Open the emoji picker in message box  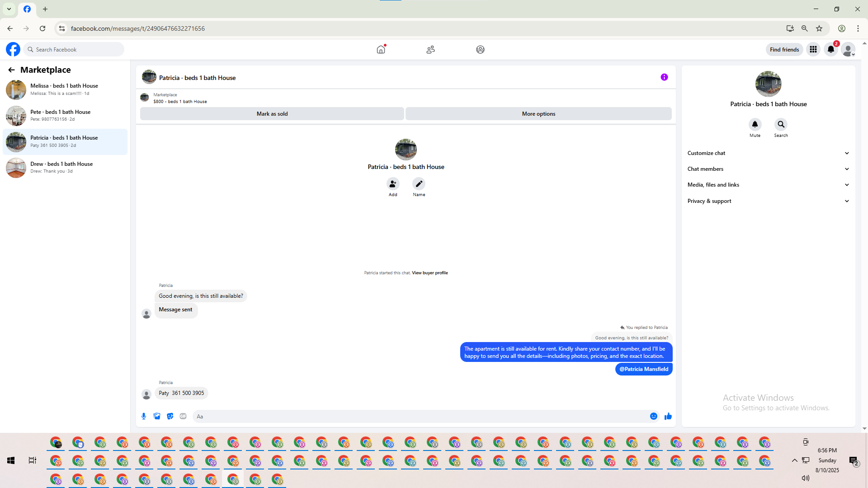[x=654, y=416]
